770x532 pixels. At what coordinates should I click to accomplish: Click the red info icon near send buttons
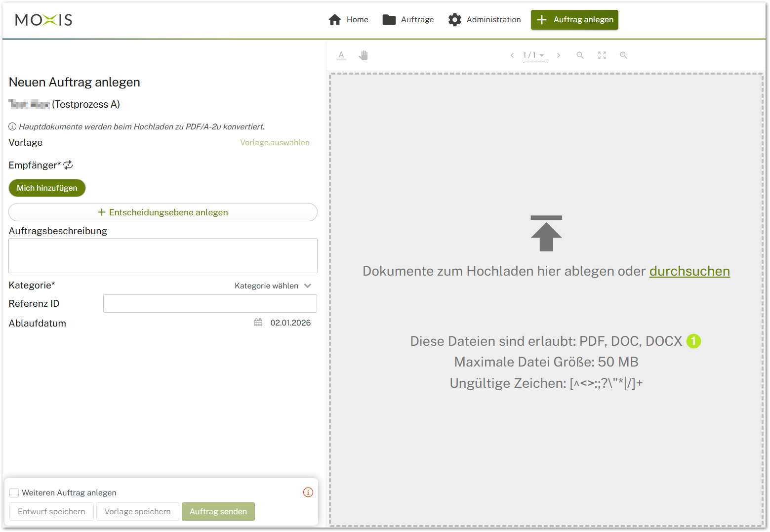click(308, 492)
